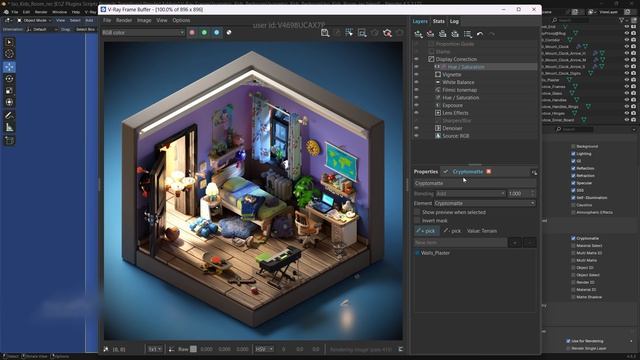Toggle the blue channel button

tap(217, 33)
